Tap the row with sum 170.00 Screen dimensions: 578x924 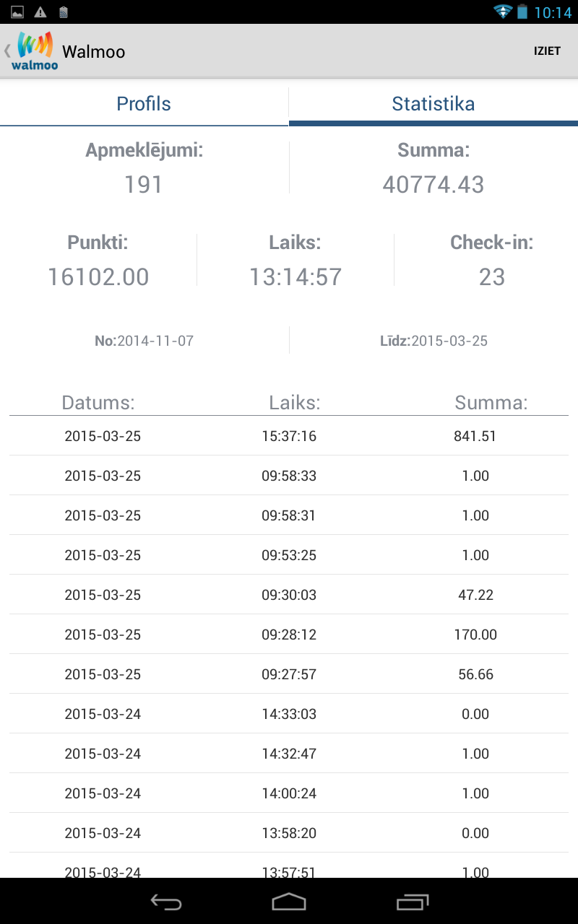pyautogui.click(x=289, y=635)
